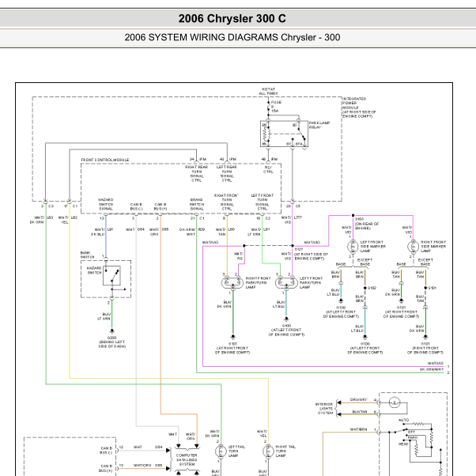The image size is (476, 476).
Task: Click the illumination lamp symbol in headlamp switch
Action: point(395,402)
